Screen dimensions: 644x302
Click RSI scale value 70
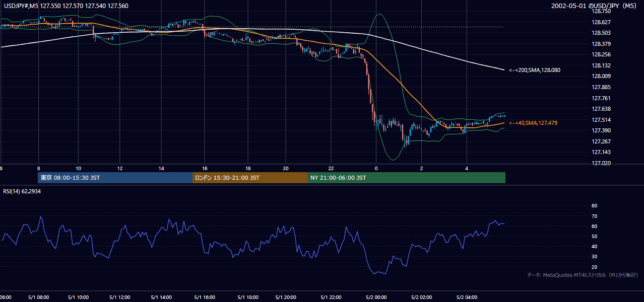[x=595, y=216]
